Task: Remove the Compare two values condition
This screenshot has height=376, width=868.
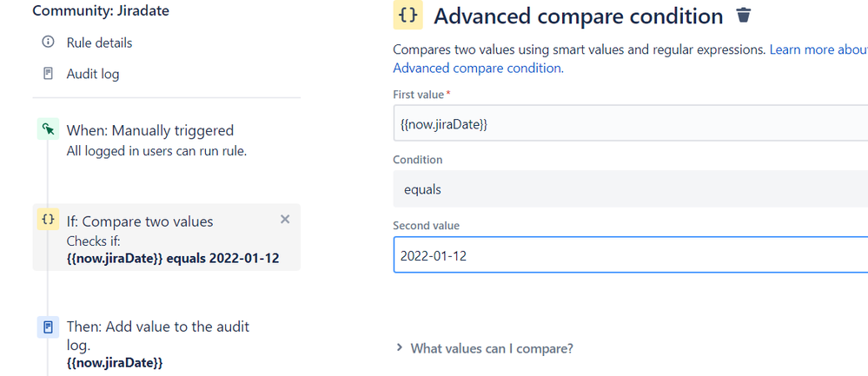Action: (285, 220)
